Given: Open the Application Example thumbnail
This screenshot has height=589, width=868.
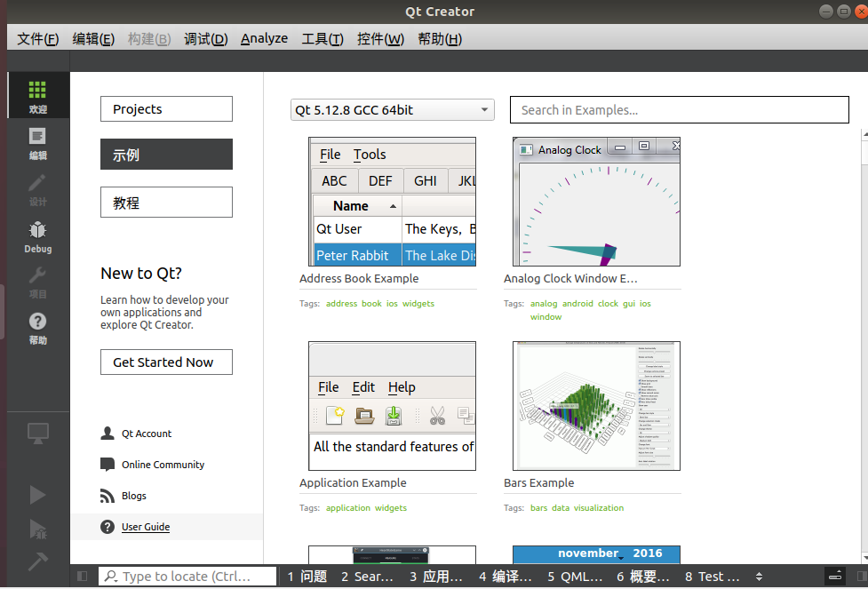Looking at the screenshot, I should coord(392,406).
